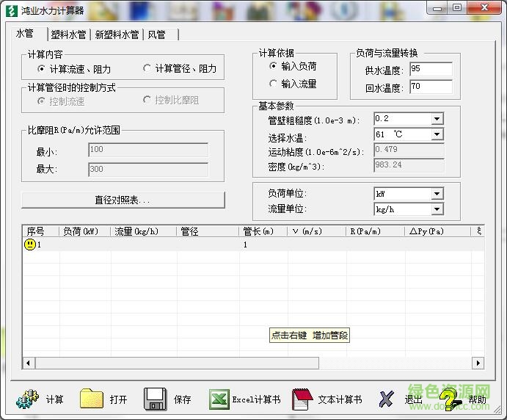Expand the 负荷单位 kW dropdown

click(x=437, y=194)
